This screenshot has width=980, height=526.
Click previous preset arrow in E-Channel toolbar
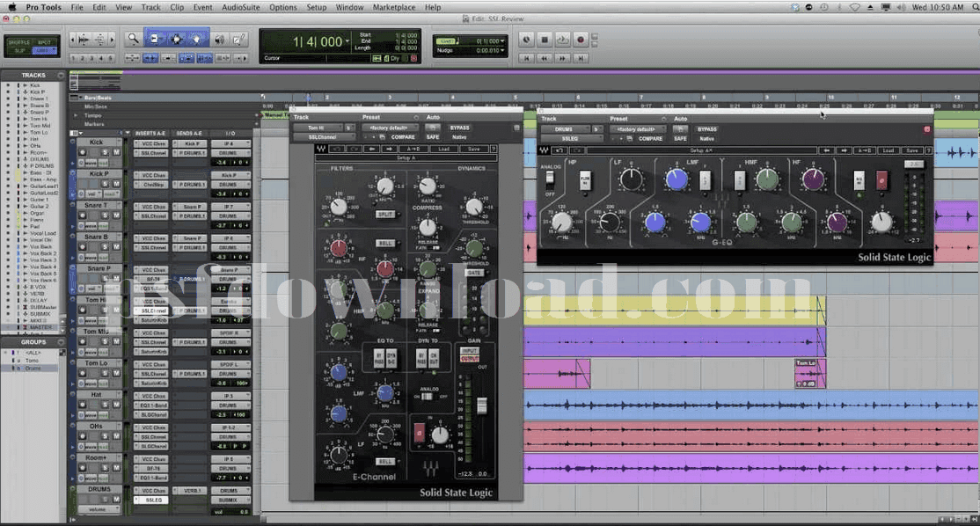[x=372, y=150]
